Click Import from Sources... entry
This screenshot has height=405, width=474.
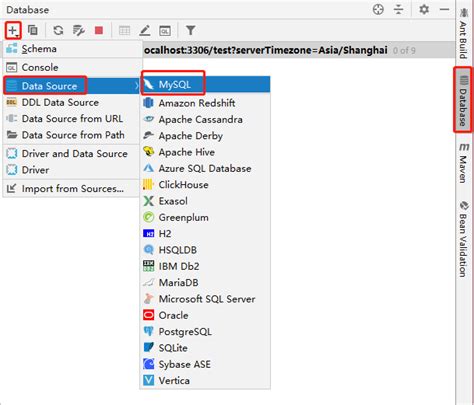(x=72, y=189)
